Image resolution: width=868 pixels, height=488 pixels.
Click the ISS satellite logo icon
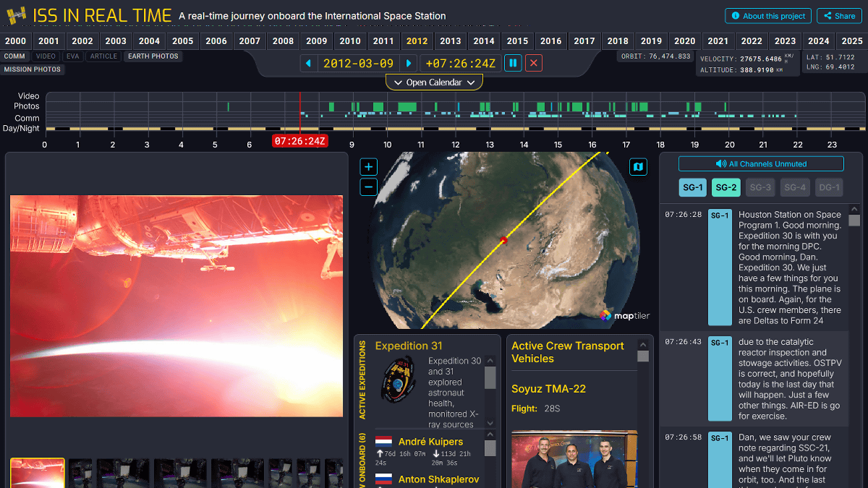16,15
